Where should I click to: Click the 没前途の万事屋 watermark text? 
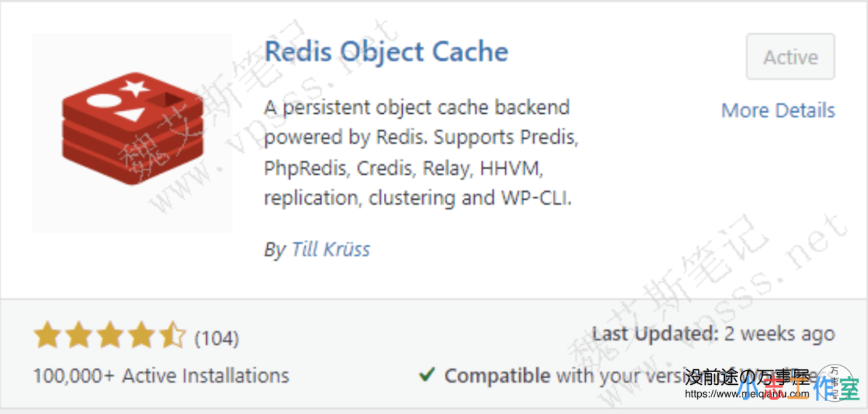point(747,377)
